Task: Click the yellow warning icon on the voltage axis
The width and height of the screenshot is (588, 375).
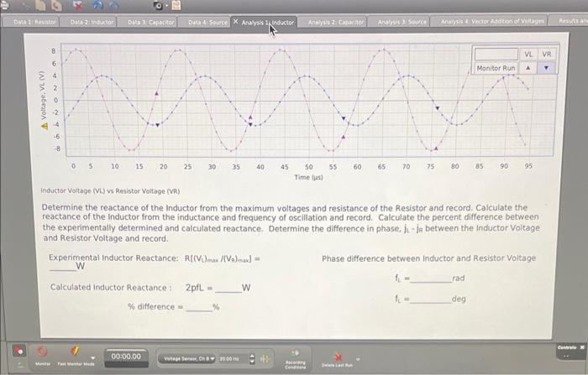Action: coord(45,126)
